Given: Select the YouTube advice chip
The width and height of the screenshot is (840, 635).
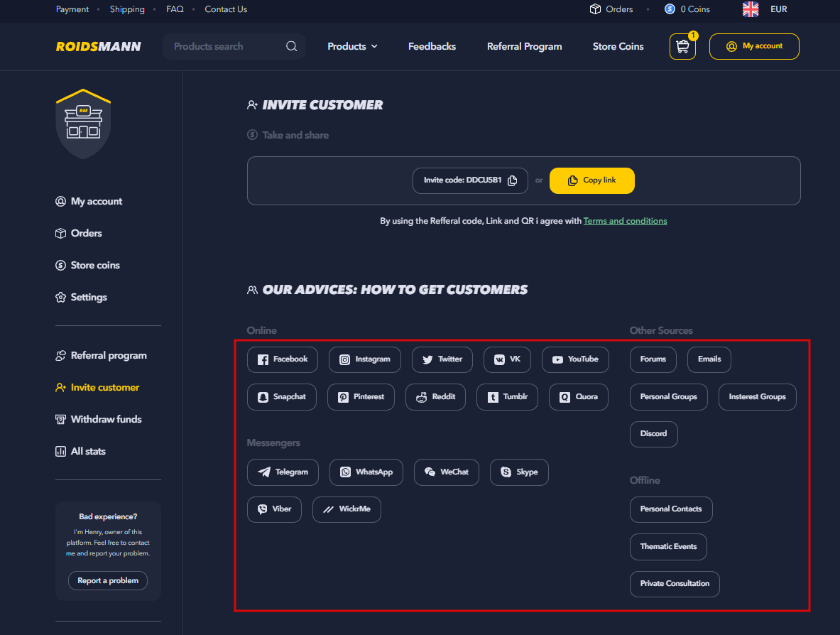Looking at the screenshot, I should [575, 359].
